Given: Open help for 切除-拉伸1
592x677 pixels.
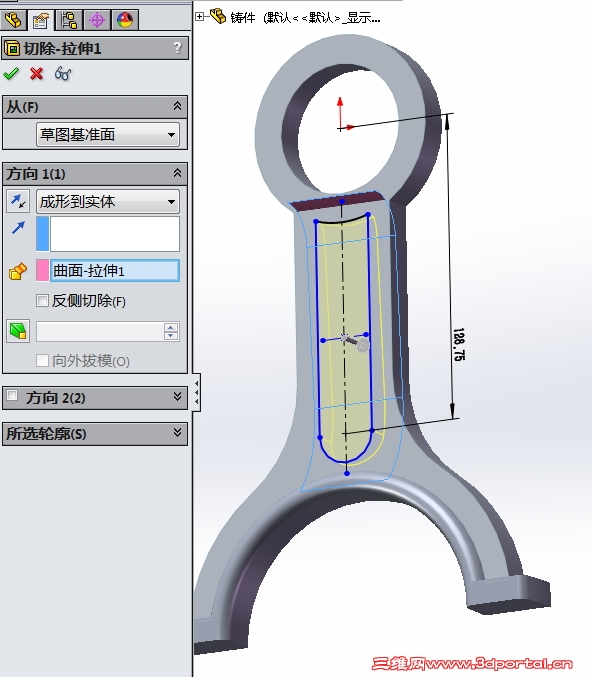Looking at the screenshot, I should coord(177,47).
